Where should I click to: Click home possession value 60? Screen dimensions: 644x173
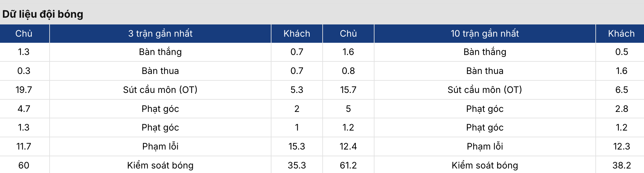coord(24,165)
